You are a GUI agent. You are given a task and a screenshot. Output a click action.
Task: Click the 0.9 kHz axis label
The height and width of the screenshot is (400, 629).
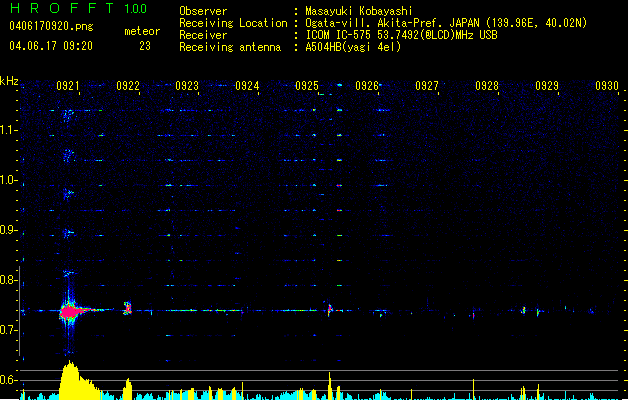pyautogui.click(x=9, y=230)
